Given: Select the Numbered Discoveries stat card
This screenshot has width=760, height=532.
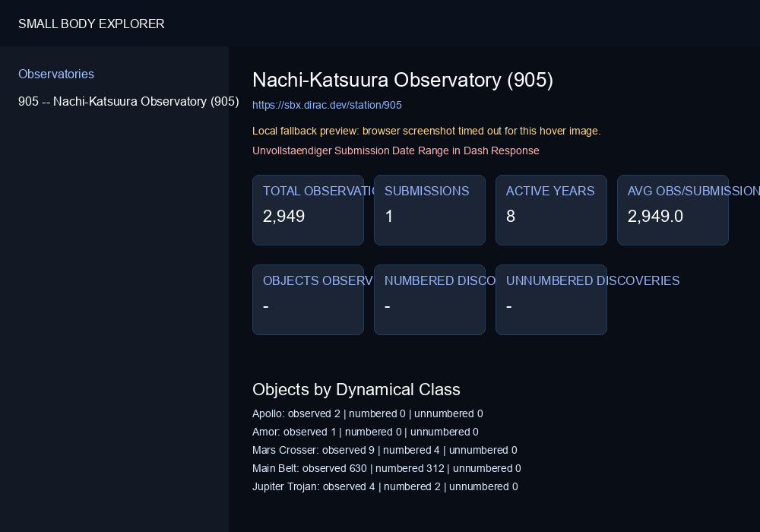Looking at the screenshot, I should coord(429,299).
